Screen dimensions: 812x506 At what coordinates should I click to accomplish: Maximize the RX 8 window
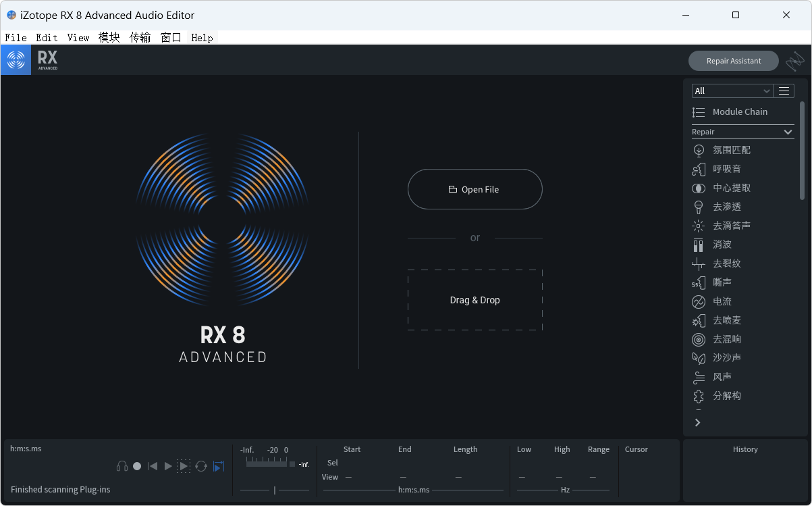[736, 15]
